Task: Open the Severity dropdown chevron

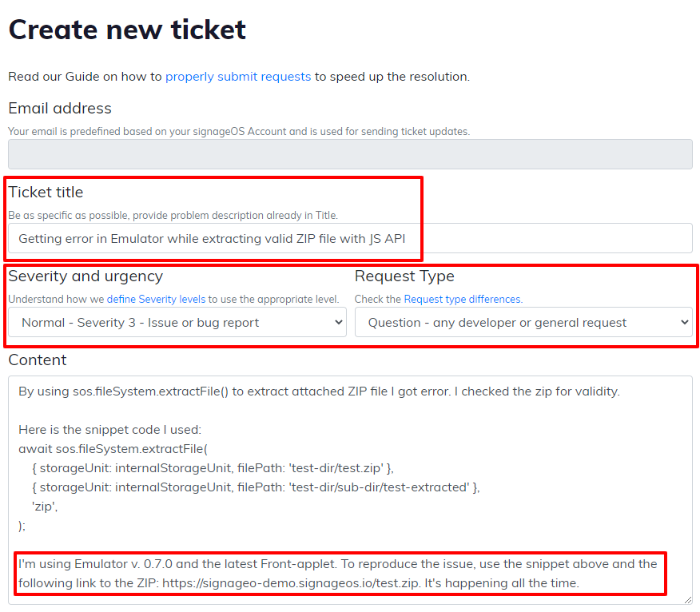Action: 336,321
